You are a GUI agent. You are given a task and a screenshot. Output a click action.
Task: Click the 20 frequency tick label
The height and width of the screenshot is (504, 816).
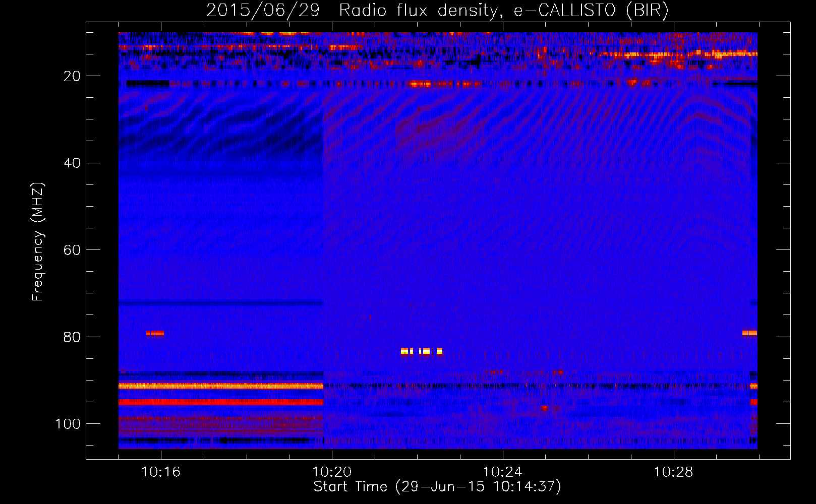(x=73, y=76)
